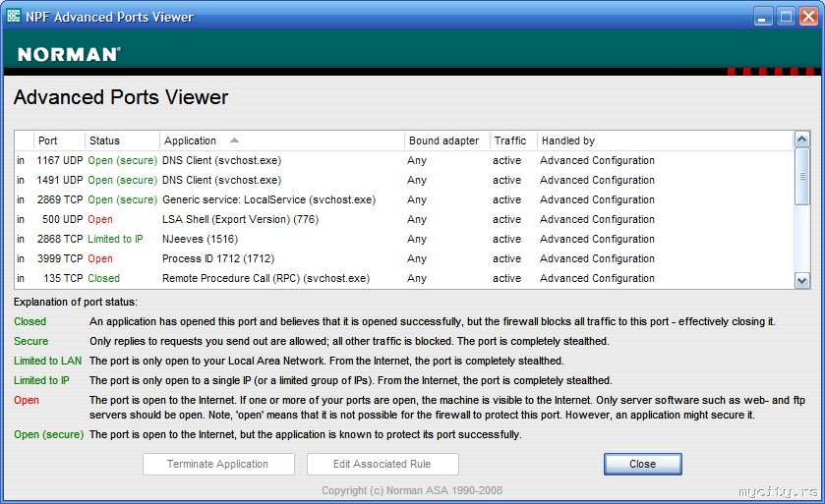
Task: Click the red Open label in status explanation
Action: tap(27, 400)
